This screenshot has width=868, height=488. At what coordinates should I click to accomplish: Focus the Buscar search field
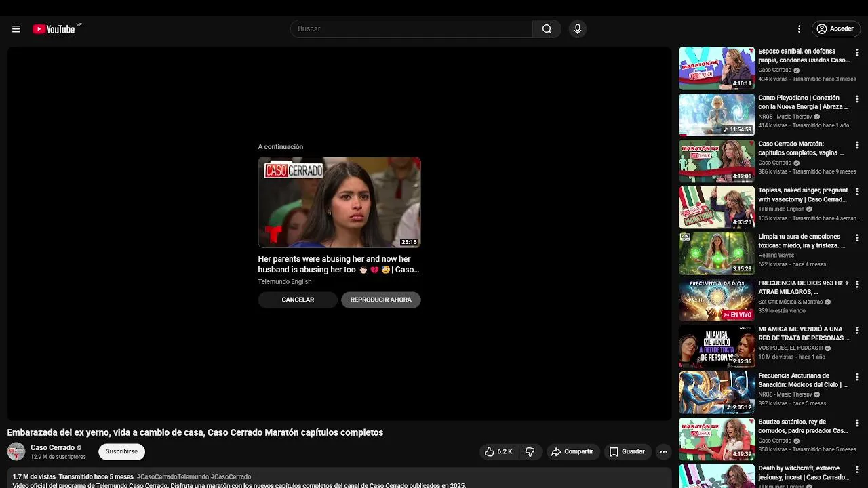(x=412, y=29)
